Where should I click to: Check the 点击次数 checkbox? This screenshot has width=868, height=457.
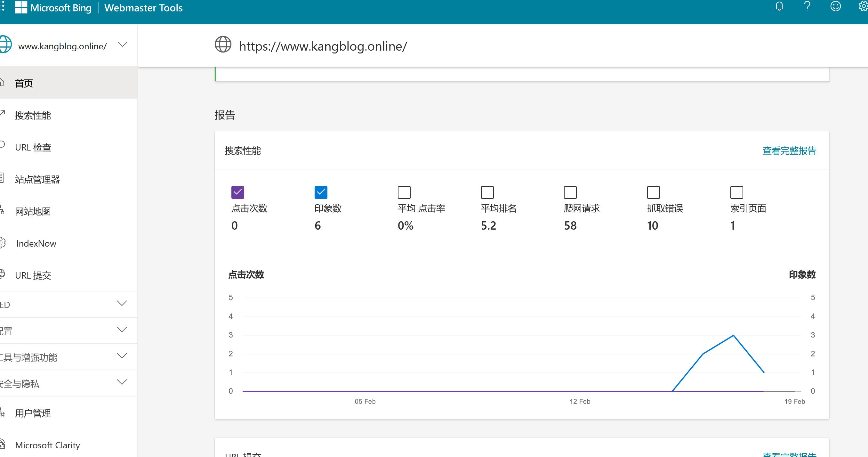[237, 192]
